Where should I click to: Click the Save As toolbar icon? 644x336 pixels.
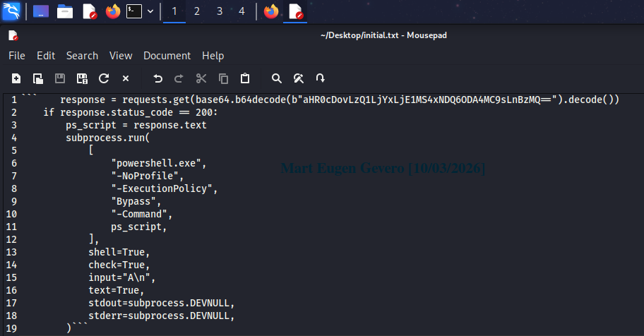pyautogui.click(x=82, y=78)
